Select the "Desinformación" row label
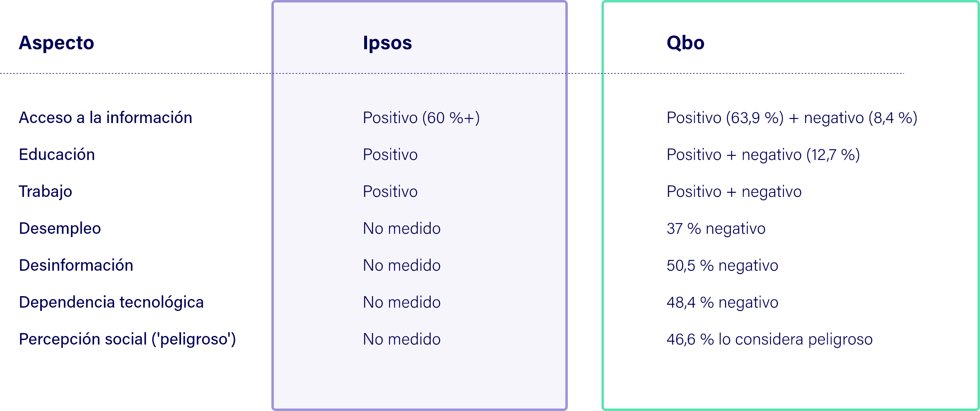 76,265
